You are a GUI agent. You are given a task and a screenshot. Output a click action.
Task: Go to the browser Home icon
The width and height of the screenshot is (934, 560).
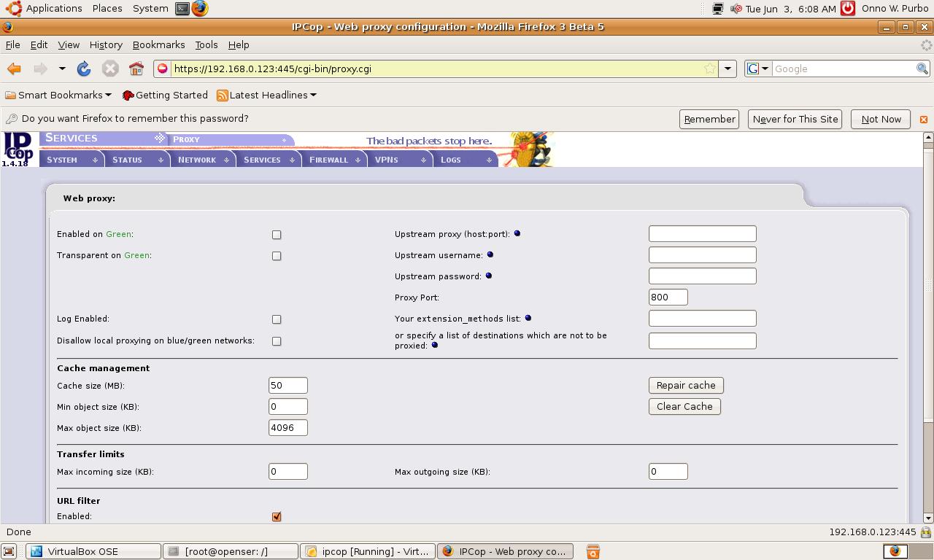(136, 69)
